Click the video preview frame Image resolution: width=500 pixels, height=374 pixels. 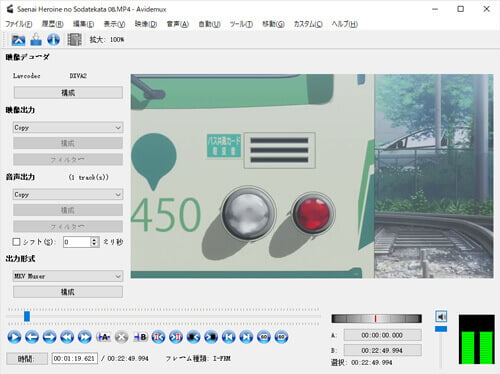point(312,176)
